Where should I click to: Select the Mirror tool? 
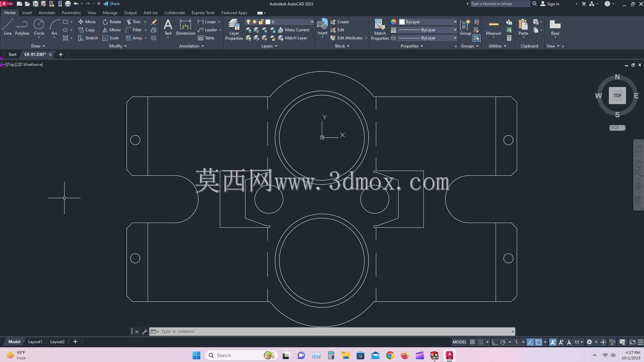click(x=112, y=30)
